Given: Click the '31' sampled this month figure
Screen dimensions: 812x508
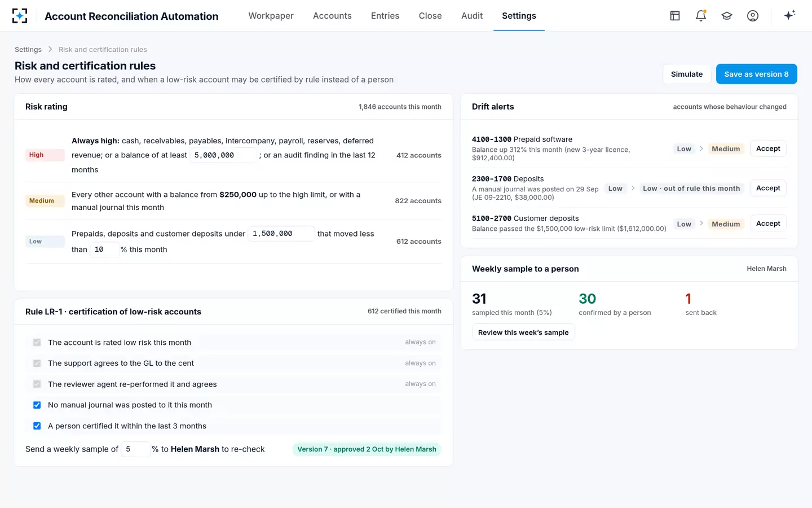Looking at the screenshot, I should [x=479, y=299].
